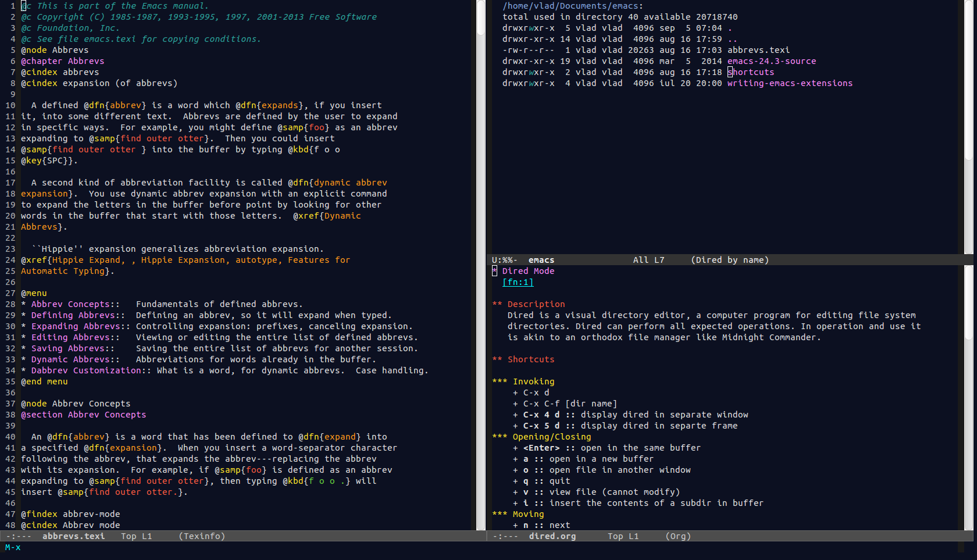Collapse the Dired Mode top heading
Image resolution: width=977 pixels, height=560 pixels.
pyautogui.click(x=523, y=271)
